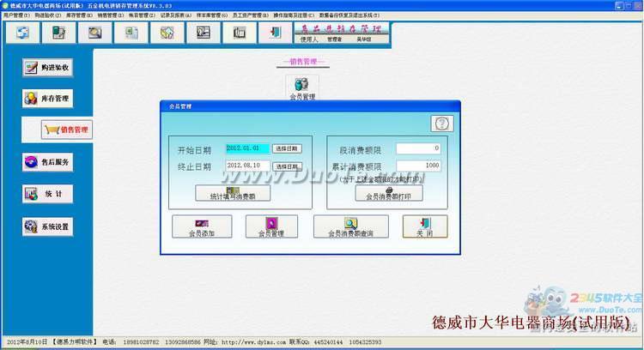This screenshot has width=644, height=350.
Task: Open 选择日期 picker for 终止日期
Action: coord(287,166)
